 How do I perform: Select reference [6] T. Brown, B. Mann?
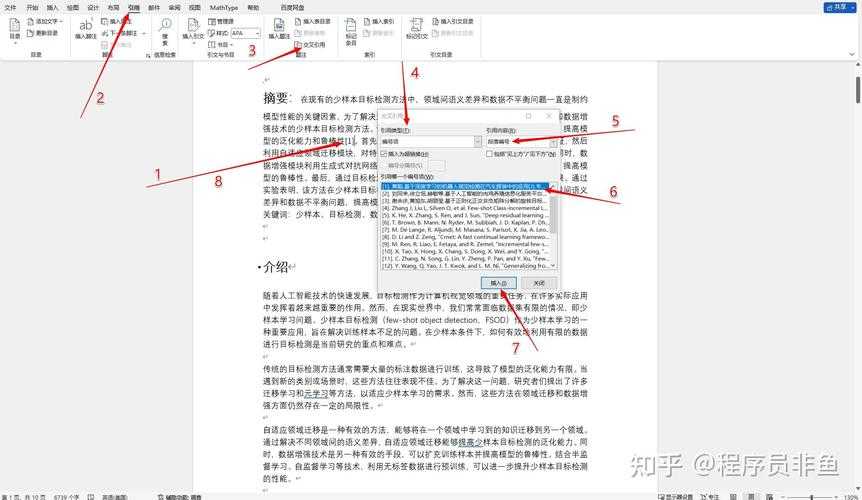(465, 223)
